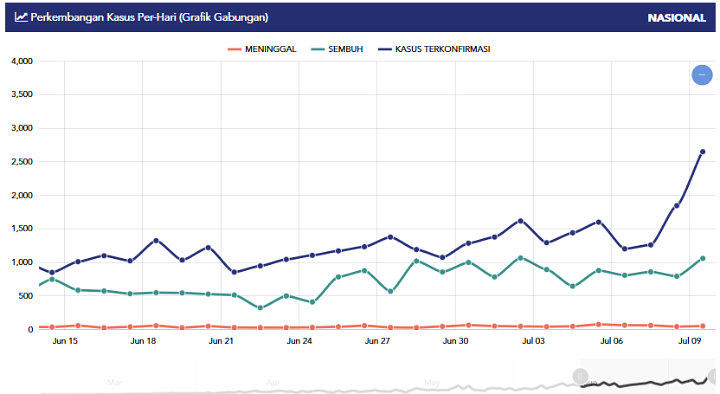The image size is (720, 394).
Task: Click the 'Jul 09' x-axis label
Action: (x=689, y=341)
